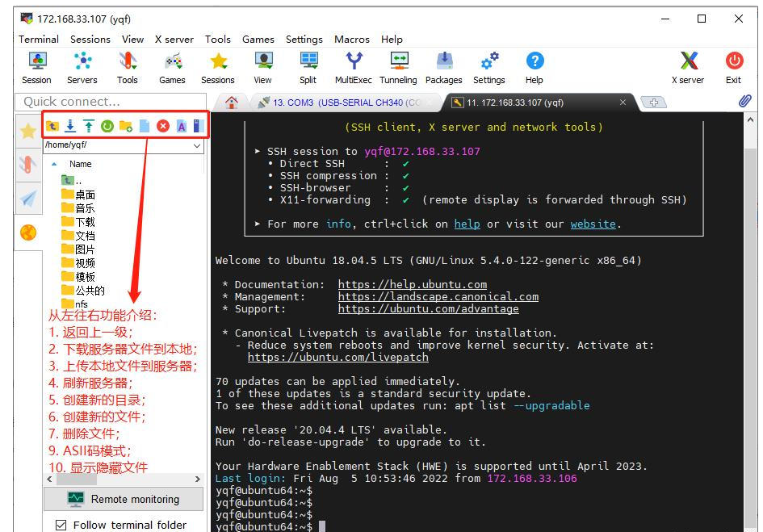Click the paperclip icon near the tabs
Screen dimensions: 763x532
tap(744, 101)
